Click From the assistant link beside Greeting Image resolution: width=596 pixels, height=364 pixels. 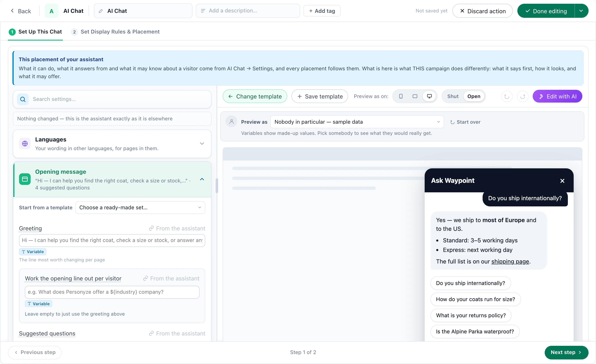click(177, 228)
